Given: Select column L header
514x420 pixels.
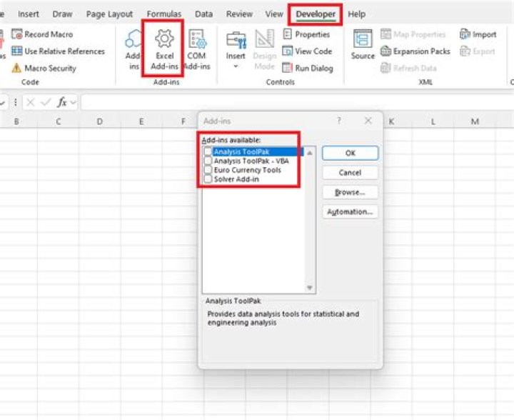Looking at the screenshot, I should point(433,121).
